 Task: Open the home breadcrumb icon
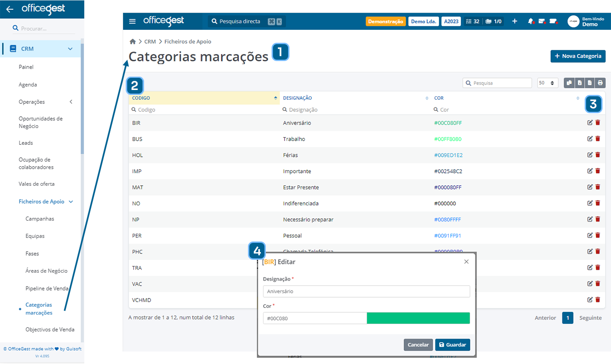point(132,41)
